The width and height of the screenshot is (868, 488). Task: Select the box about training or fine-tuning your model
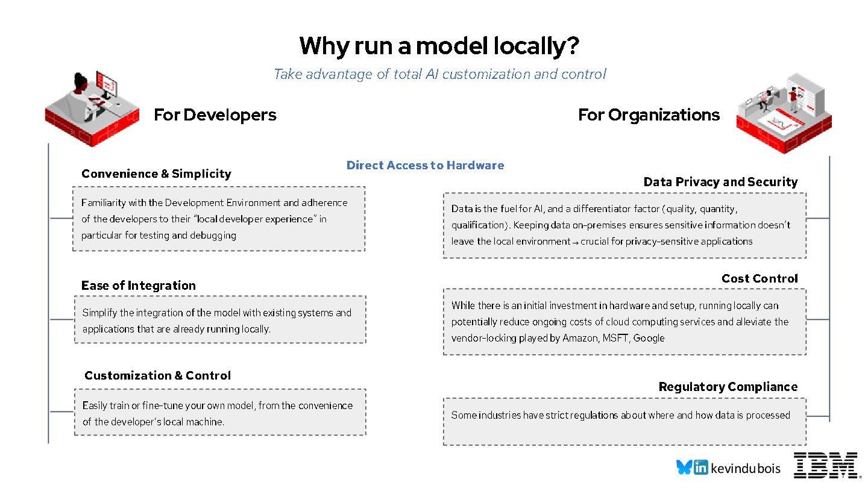click(x=220, y=412)
